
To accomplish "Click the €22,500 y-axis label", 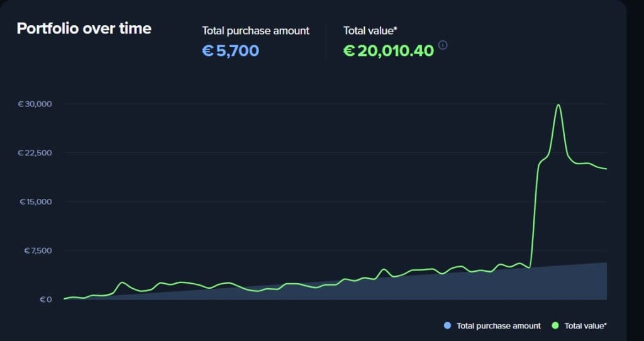I will [x=35, y=153].
